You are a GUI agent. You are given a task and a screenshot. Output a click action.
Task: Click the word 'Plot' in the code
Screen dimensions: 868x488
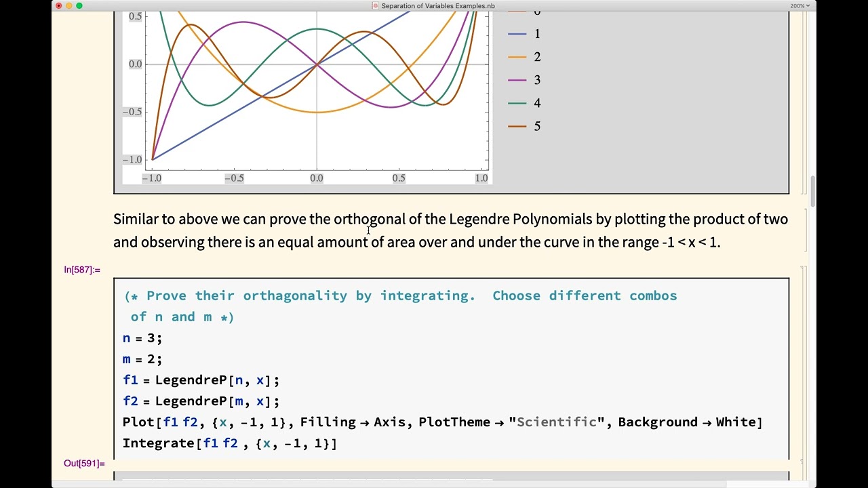point(138,422)
